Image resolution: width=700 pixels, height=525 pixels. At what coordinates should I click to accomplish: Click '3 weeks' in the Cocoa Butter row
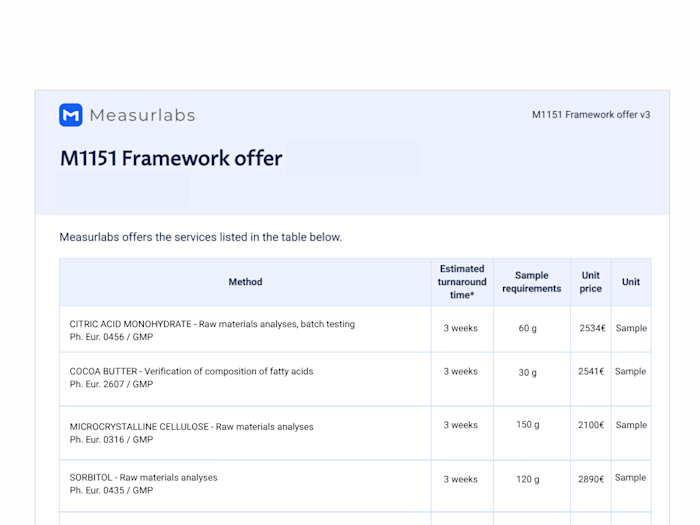pyautogui.click(x=461, y=371)
